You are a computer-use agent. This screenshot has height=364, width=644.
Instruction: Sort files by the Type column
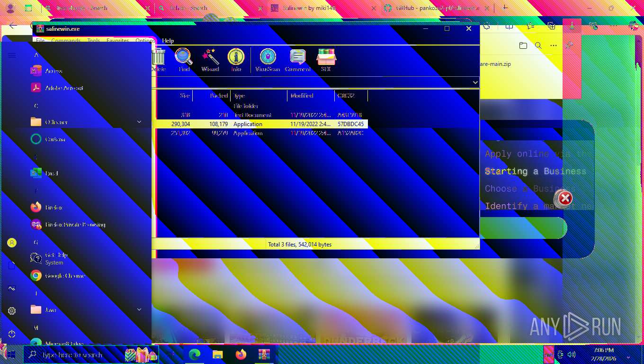coord(259,96)
